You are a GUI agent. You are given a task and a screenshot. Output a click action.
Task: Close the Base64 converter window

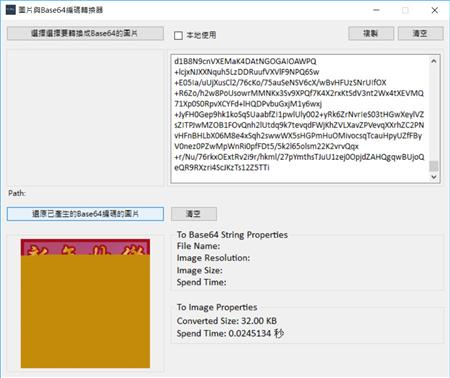click(435, 10)
